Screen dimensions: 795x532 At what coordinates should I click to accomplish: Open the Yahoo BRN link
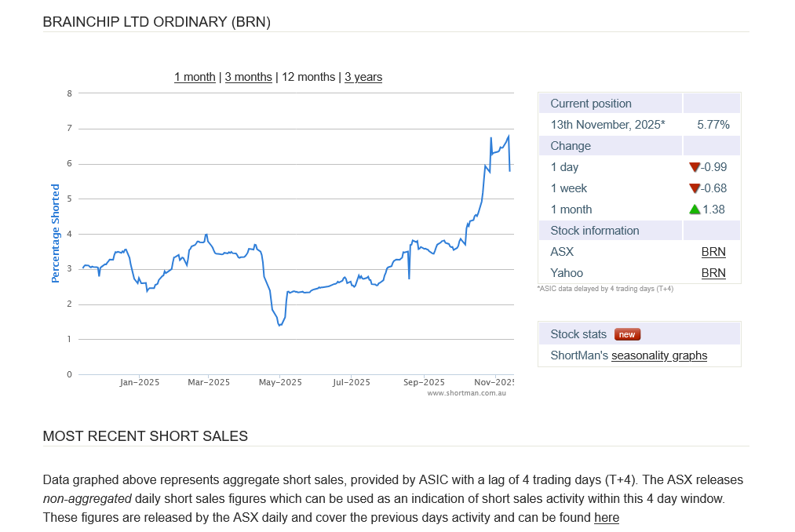point(713,273)
